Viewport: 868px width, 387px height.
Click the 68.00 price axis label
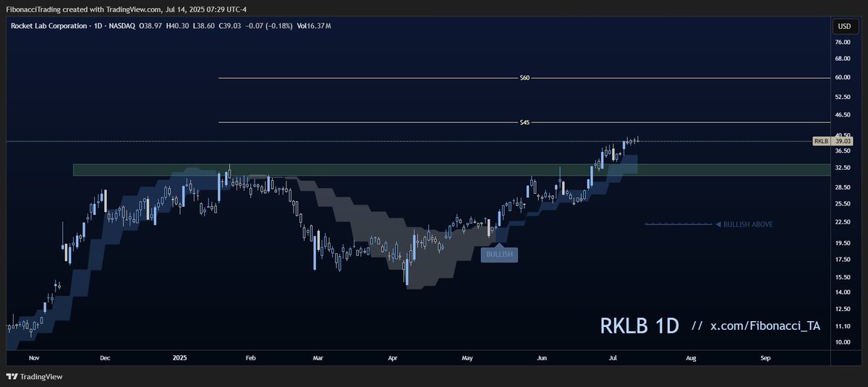point(843,59)
